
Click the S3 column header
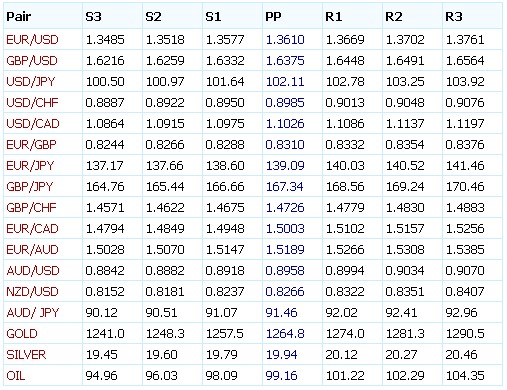coord(93,17)
